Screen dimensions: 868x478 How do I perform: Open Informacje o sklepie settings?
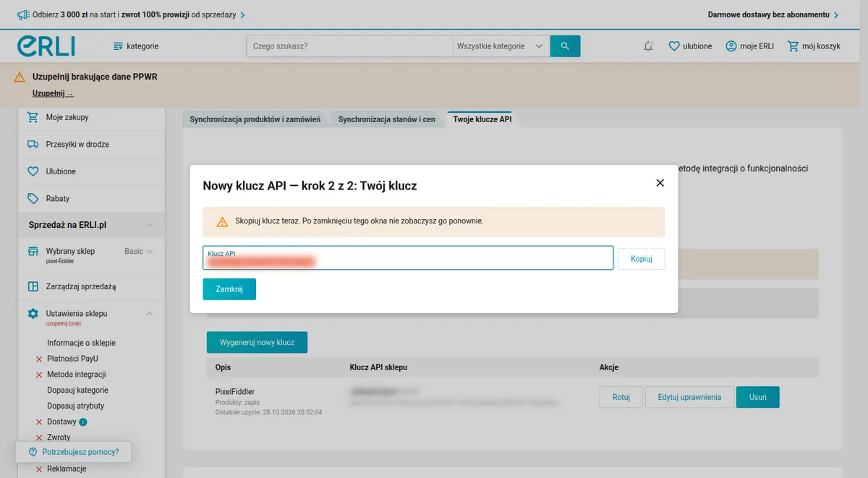coord(81,343)
